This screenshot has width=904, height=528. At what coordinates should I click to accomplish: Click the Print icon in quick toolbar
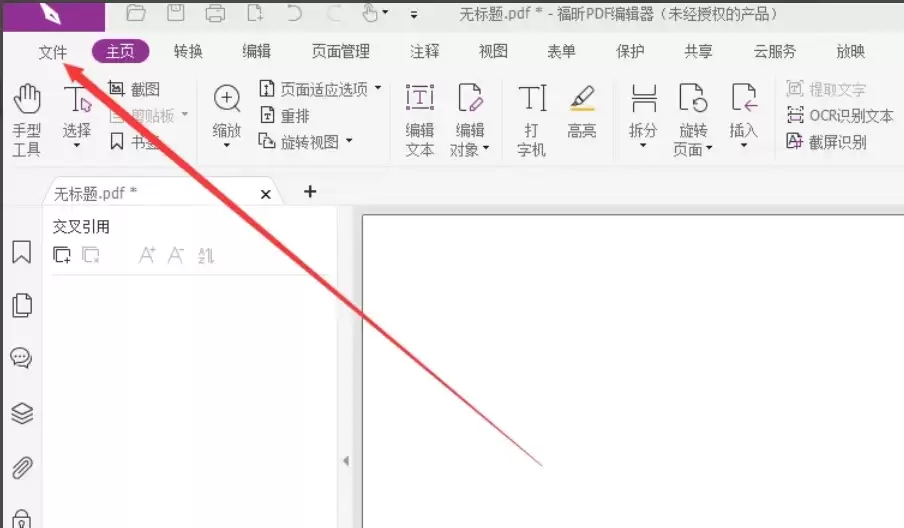coord(215,13)
